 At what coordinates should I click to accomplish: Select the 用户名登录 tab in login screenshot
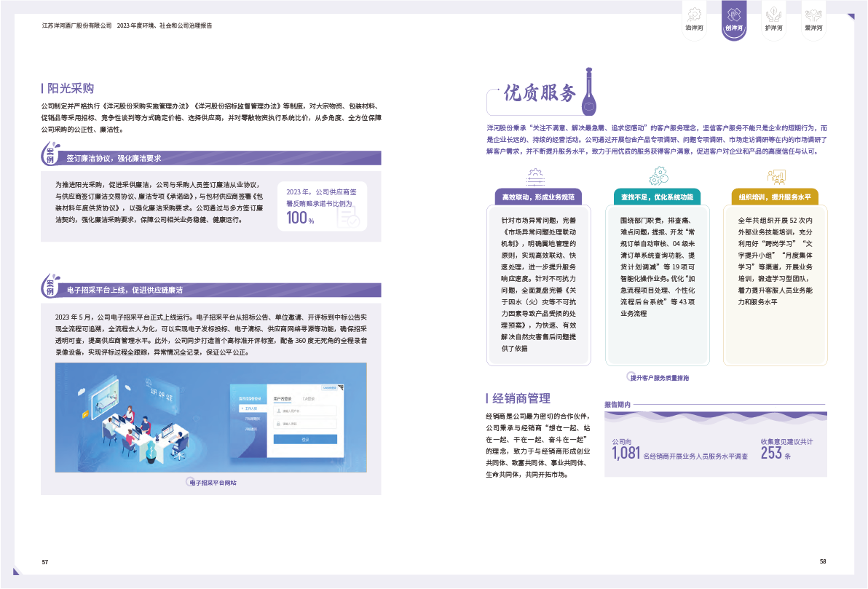pyautogui.click(x=283, y=399)
